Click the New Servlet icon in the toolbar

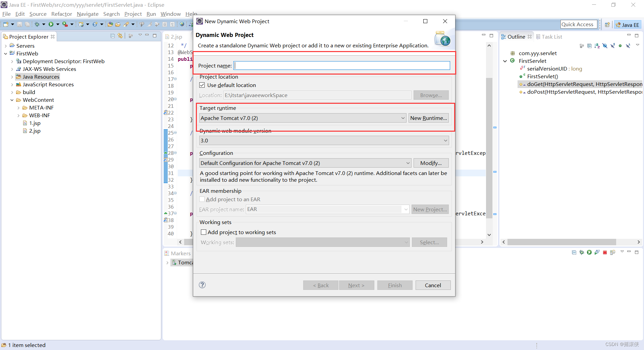click(x=95, y=24)
